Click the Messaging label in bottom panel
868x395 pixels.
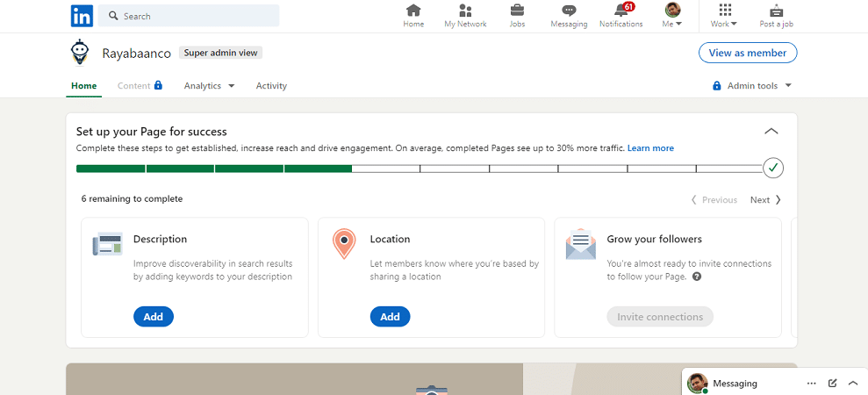click(x=735, y=384)
